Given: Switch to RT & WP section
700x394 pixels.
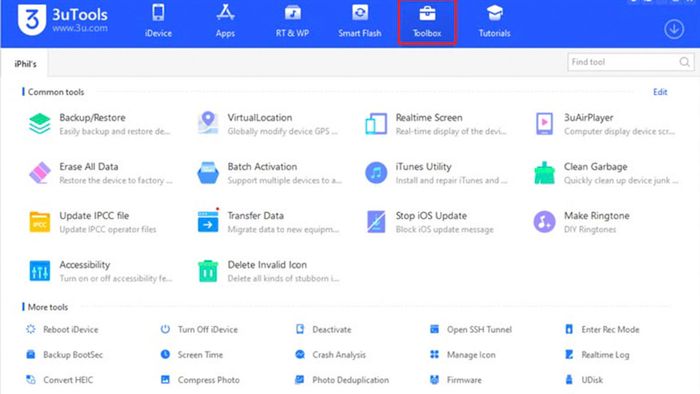Looking at the screenshot, I should click(x=292, y=21).
